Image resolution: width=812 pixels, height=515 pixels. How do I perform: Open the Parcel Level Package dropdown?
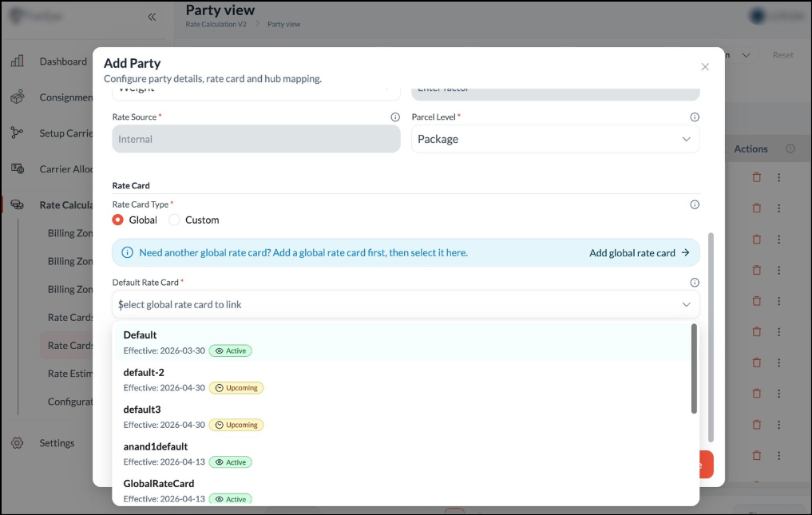coord(555,139)
